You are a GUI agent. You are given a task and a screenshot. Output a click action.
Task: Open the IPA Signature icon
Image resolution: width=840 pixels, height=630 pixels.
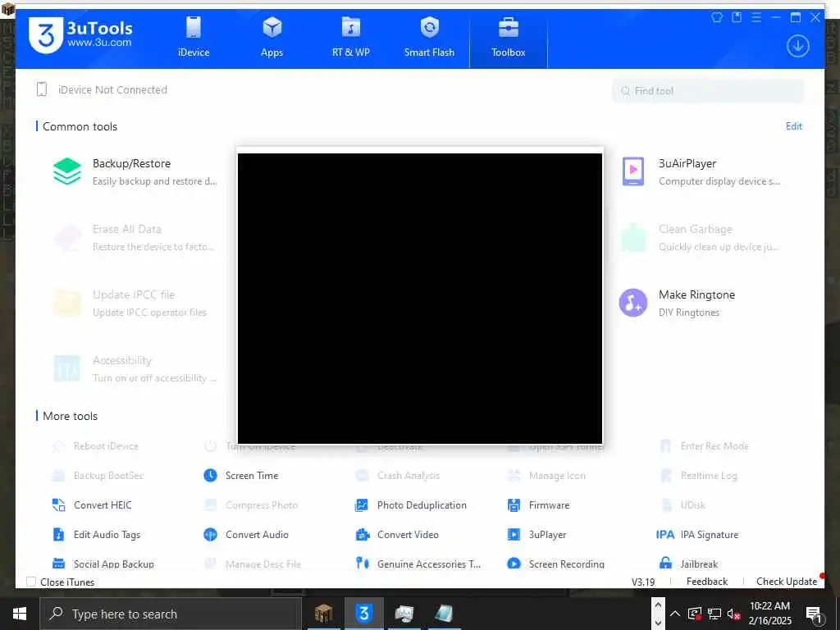tap(664, 534)
